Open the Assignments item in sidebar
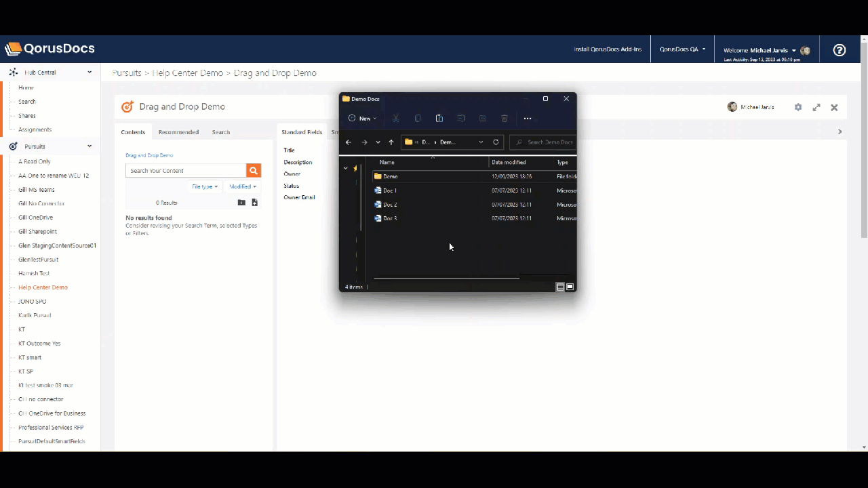868x488 pixels. 35,129
